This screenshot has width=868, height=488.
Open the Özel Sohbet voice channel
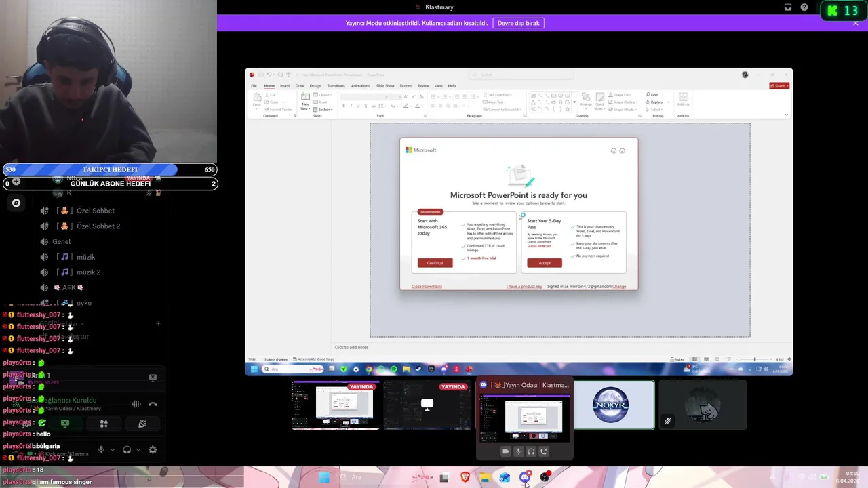[86, 211]
